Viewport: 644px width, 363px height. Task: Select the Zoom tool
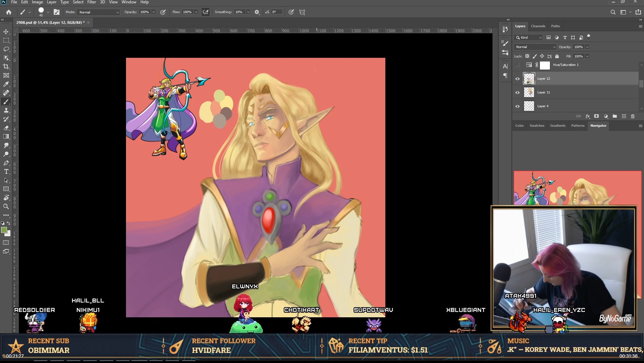(6, 206)
